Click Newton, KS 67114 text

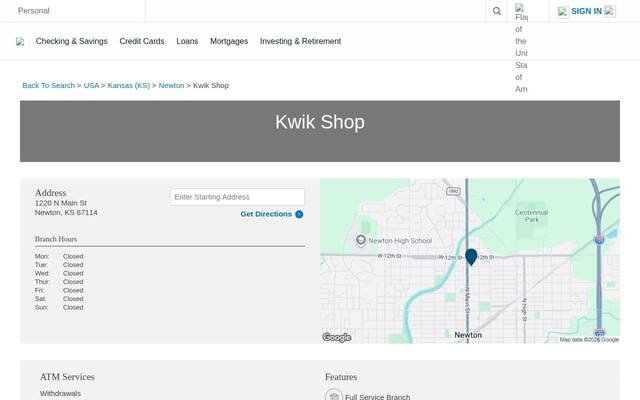[x=66, y=212]
